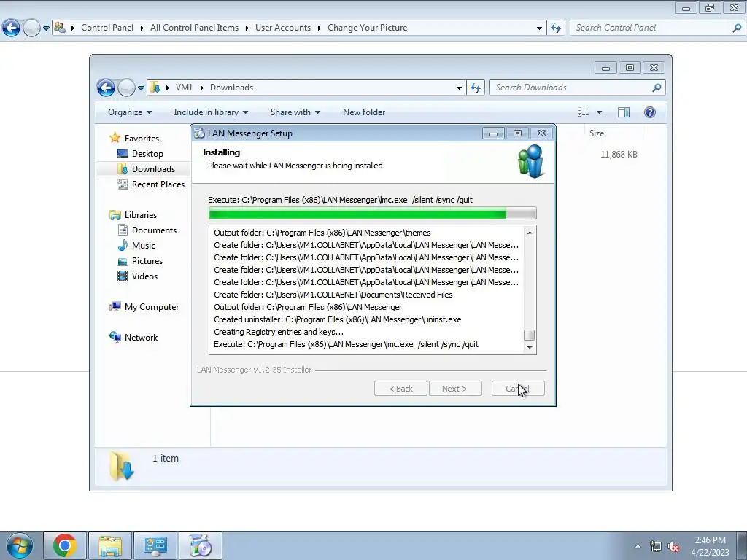Screen dimensions: 747x560
Task: Open the Organize menu
Action: (130, 112)
